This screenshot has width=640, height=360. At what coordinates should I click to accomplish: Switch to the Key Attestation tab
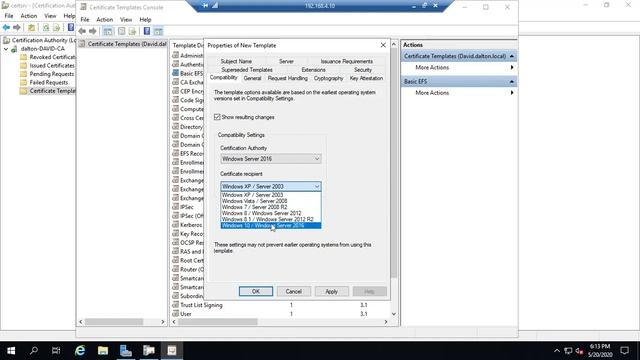tap(366, 78)
